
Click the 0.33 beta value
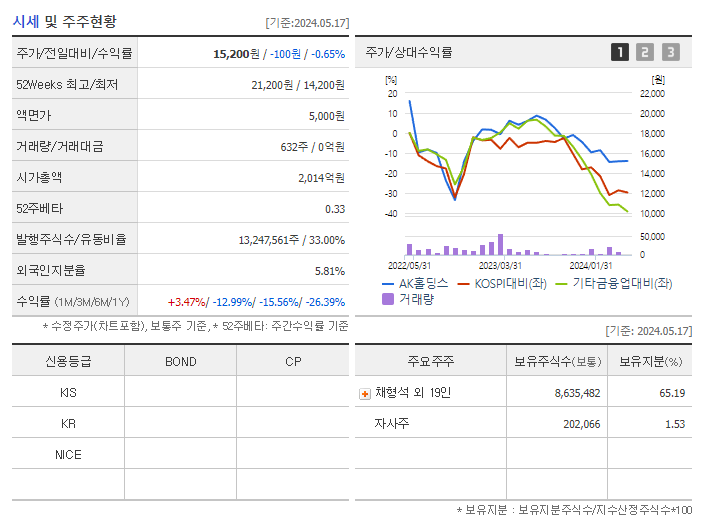tap(335, 209)
